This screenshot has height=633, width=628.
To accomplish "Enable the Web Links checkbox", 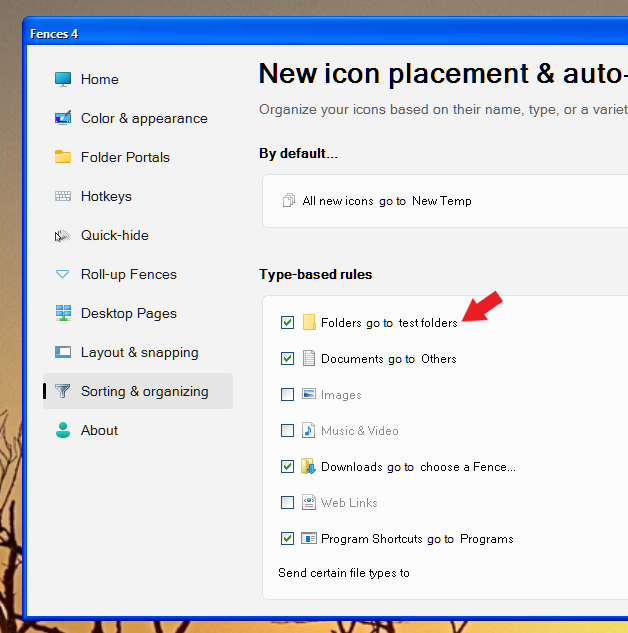I will click(287, 503).
